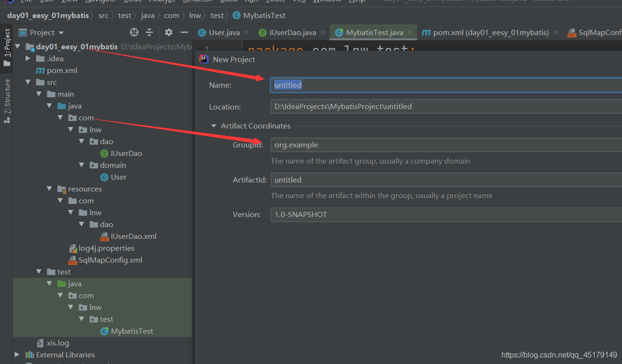
Task: Click the .idea folder icon
Action: pos(40,58)
